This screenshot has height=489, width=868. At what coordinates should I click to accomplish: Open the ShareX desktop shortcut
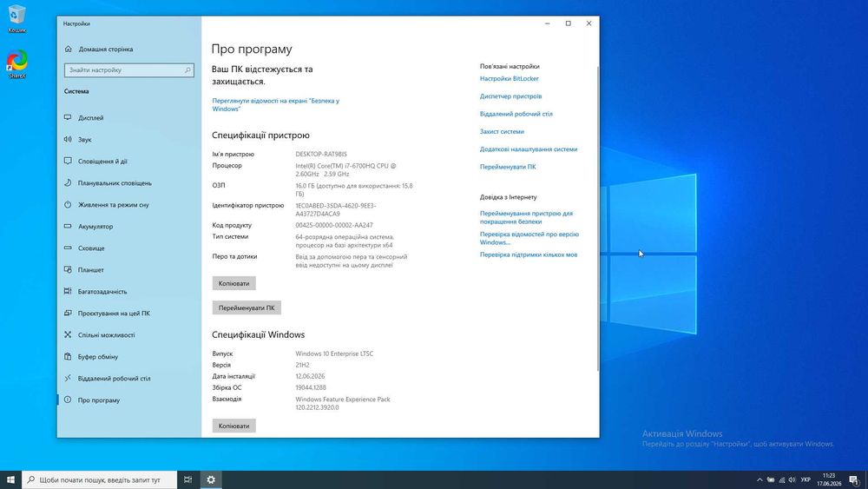coord(16,64)
